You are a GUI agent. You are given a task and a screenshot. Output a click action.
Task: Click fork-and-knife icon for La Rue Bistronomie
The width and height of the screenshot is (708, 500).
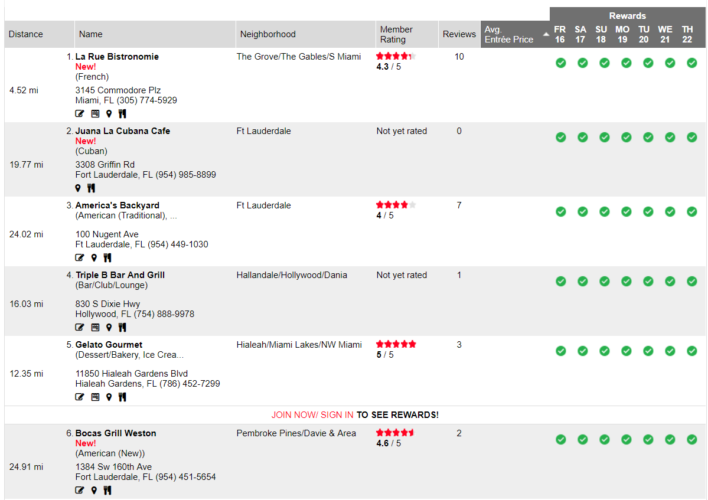coord(122,114)
